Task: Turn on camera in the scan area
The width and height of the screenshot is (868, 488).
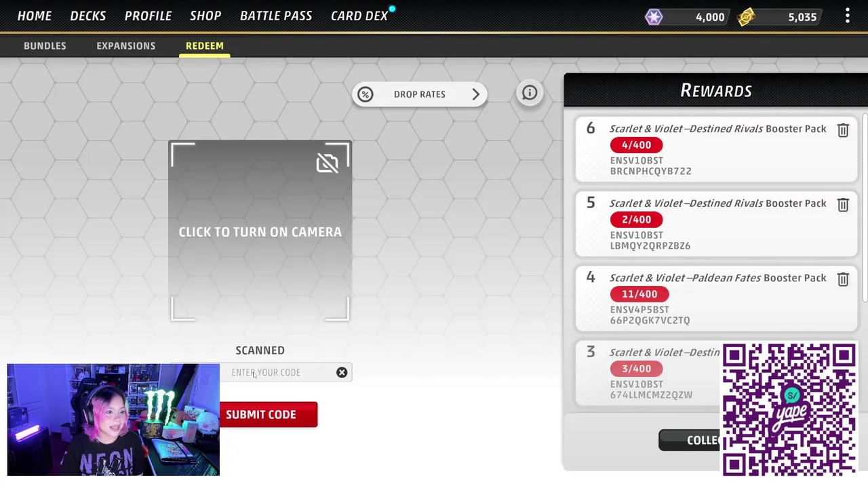Action: (x=260, y=231)
